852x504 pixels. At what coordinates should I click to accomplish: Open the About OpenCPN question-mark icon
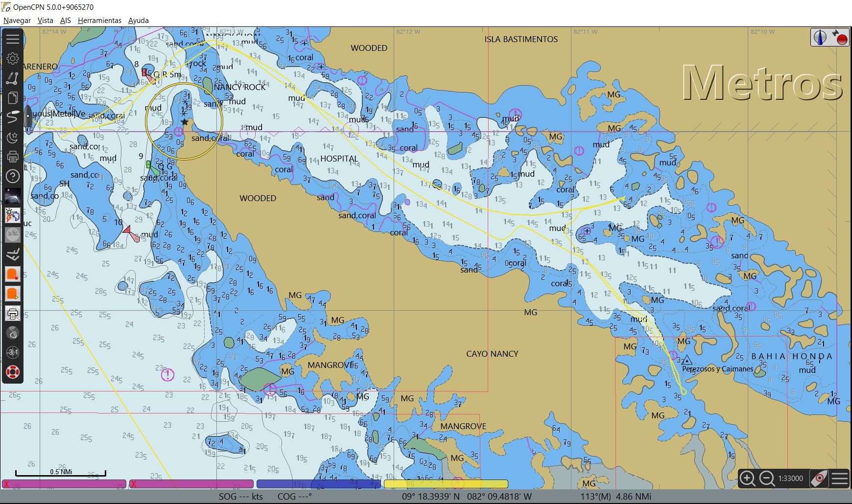coord(13,176)
